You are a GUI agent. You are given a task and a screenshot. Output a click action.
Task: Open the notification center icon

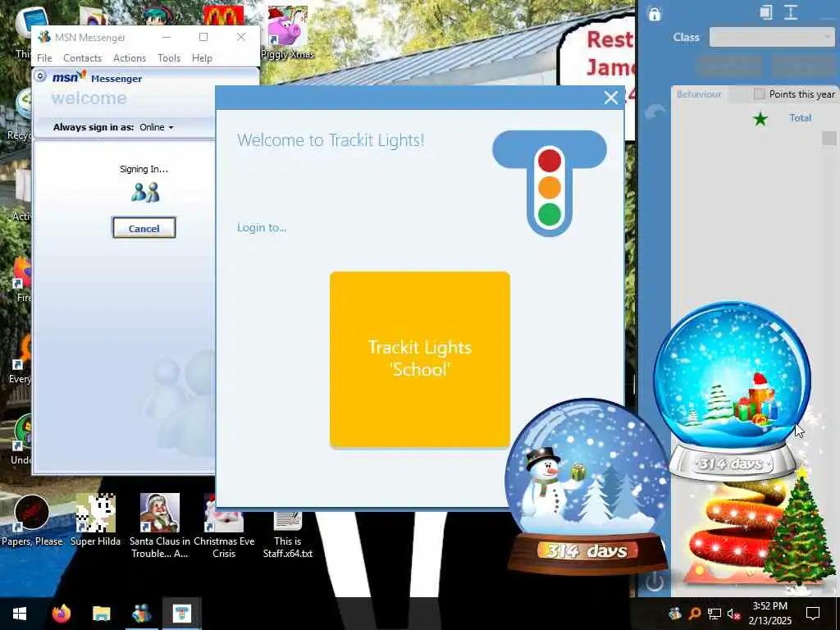[x=813, y=614]
